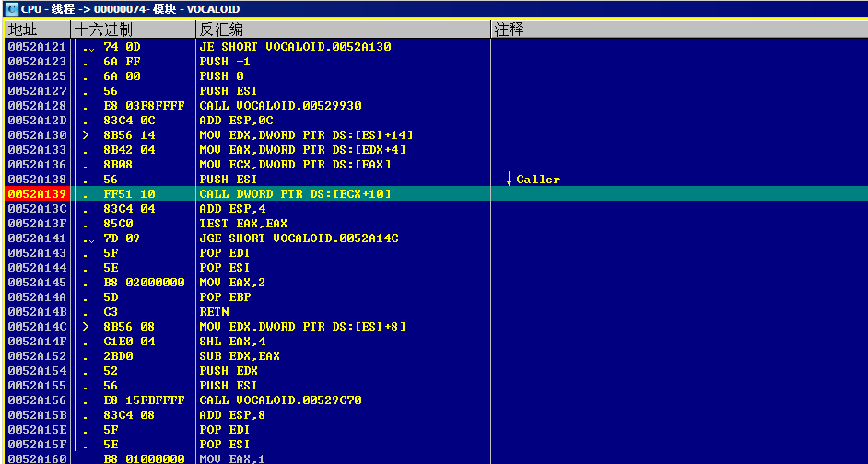868x464 pixels.
Task: Select the ADD ESP,0C instruction
Action: 236,121
